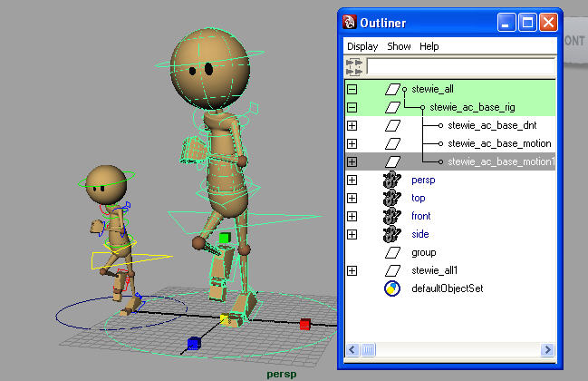Collapse the stewie_ac_base_rig node
This screenshot has width=588, height=381.
[352, 107]
